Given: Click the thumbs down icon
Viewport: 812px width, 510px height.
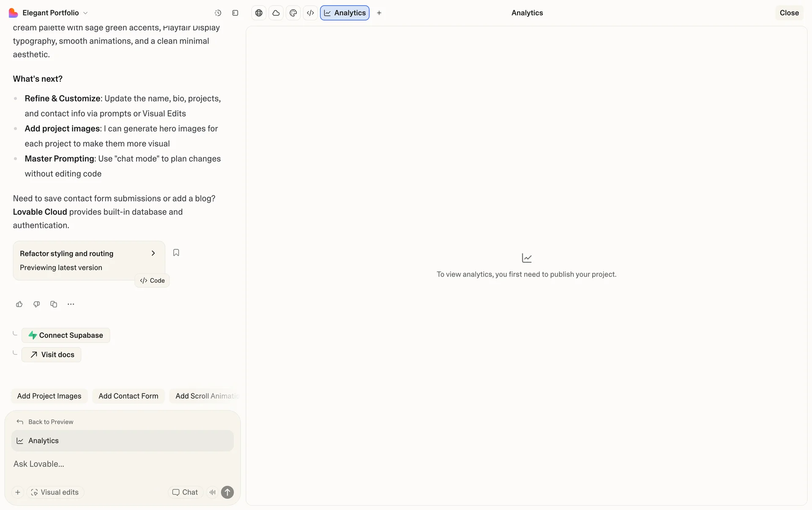Looking at the screenshot, I should click(x=36, y=304).
